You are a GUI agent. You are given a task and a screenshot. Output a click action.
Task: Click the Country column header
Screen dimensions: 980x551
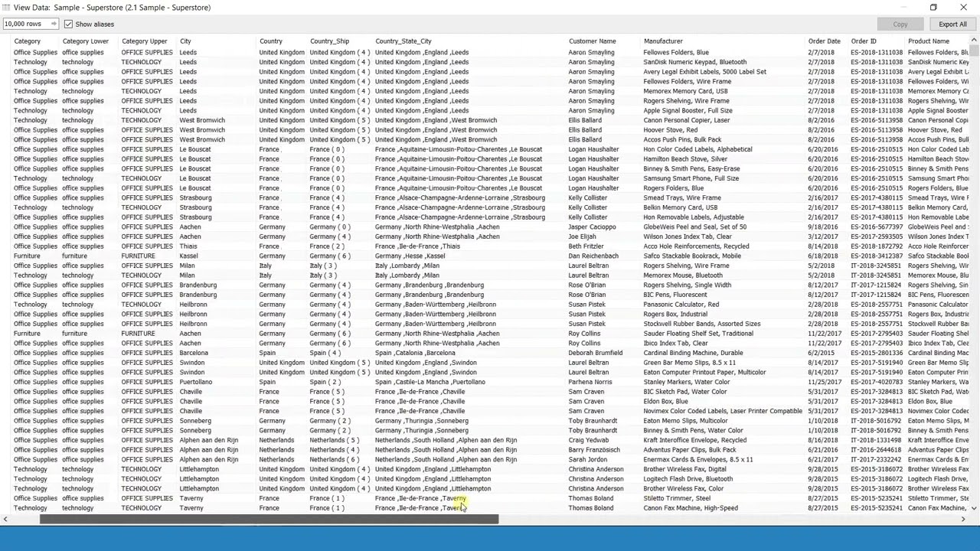point(270,41)
